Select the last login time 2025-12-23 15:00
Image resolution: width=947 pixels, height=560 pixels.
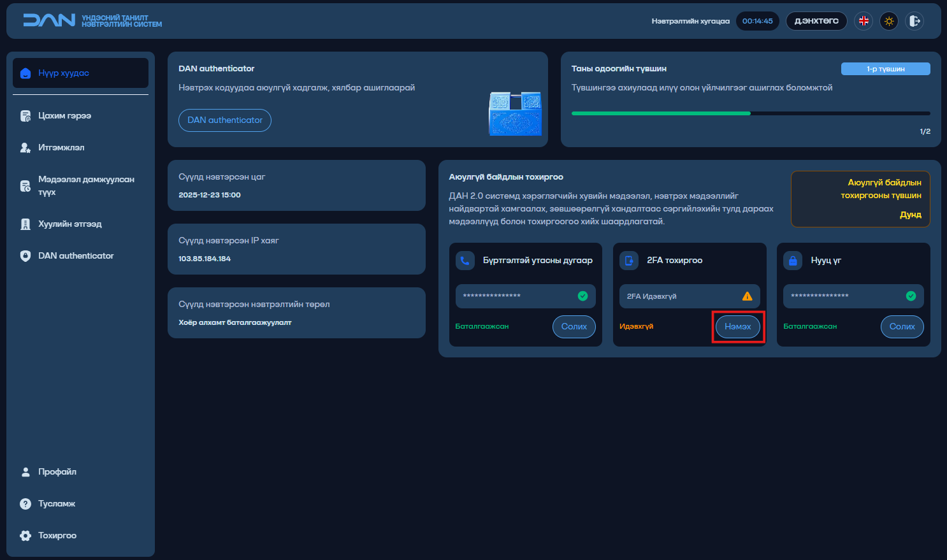click(210, 195)
